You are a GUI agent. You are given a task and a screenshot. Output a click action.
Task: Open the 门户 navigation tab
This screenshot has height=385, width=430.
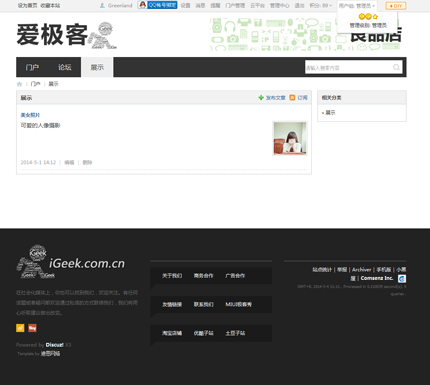tap(32, 67)
